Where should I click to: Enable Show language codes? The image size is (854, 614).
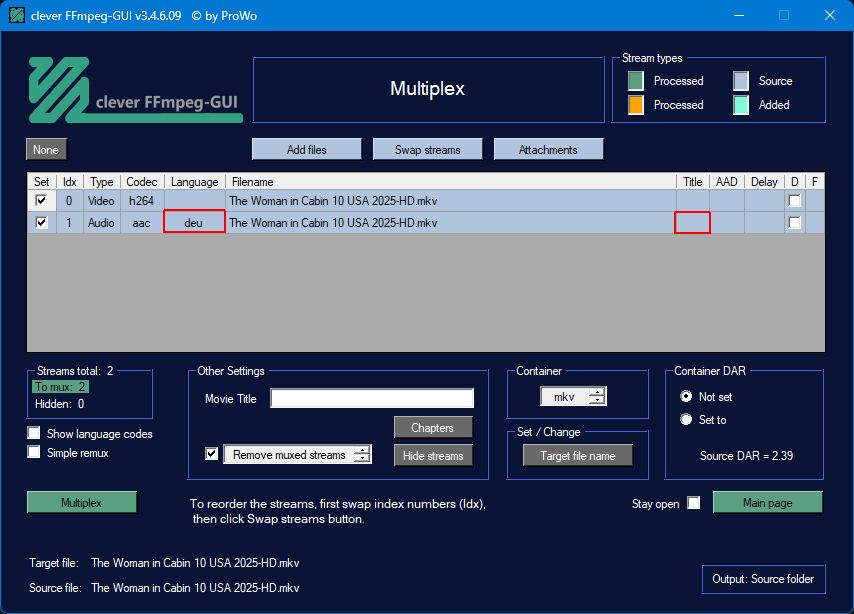click(x=34, y=433)
